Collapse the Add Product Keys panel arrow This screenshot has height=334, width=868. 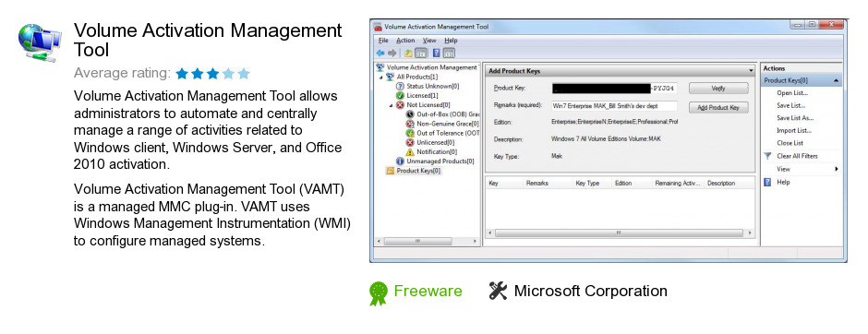(x=751, y=71)
